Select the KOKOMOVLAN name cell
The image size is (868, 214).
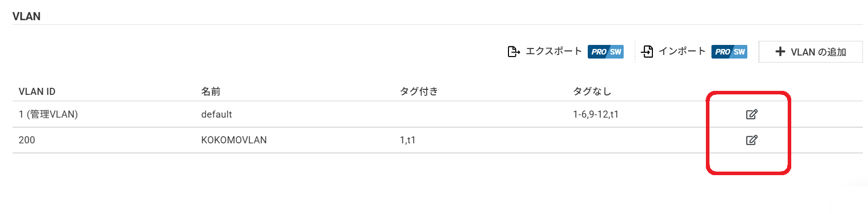point(234,140)
